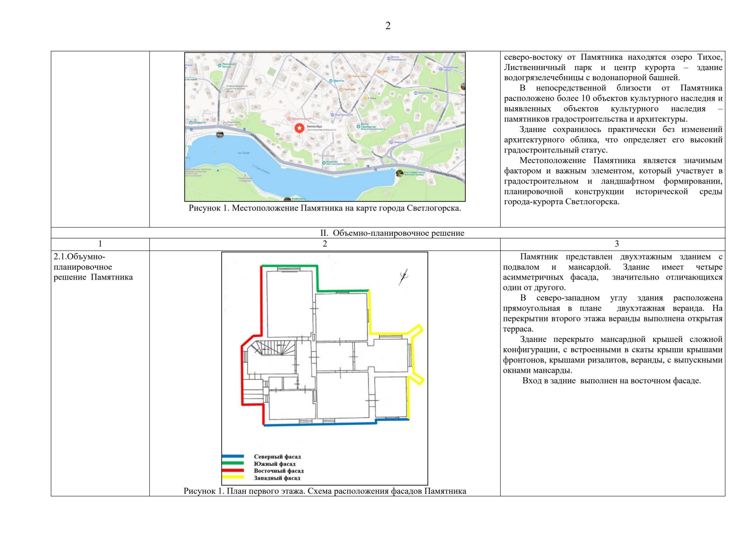Click the blue north facade line on the plan
Image resolution: width=756 pixels, height=535 pixels.
tap(336, 422)
